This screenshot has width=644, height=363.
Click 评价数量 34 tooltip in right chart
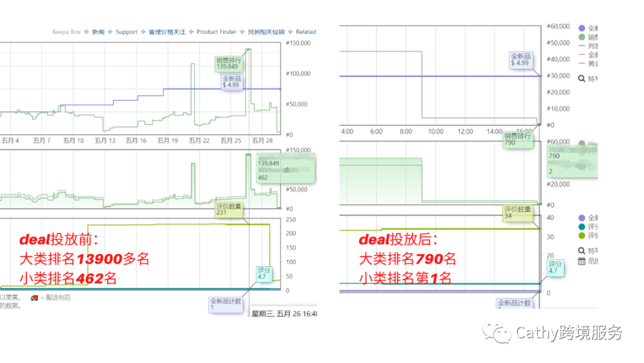point(518,213)
